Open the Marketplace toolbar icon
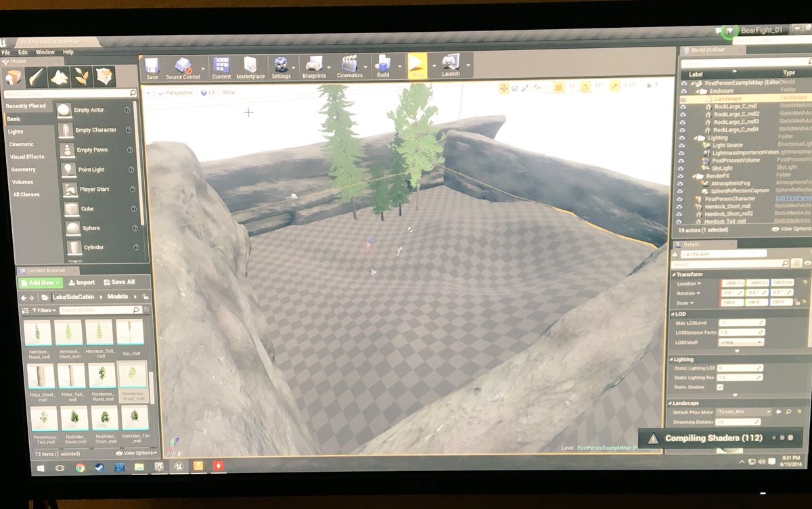The image size is (812, 509). [x=250, y=66]
